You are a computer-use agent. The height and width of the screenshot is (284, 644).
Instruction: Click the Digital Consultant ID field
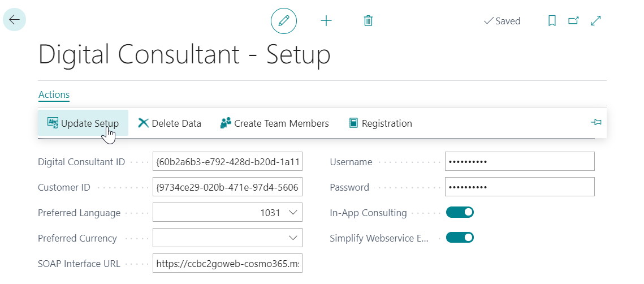[227, 162]
